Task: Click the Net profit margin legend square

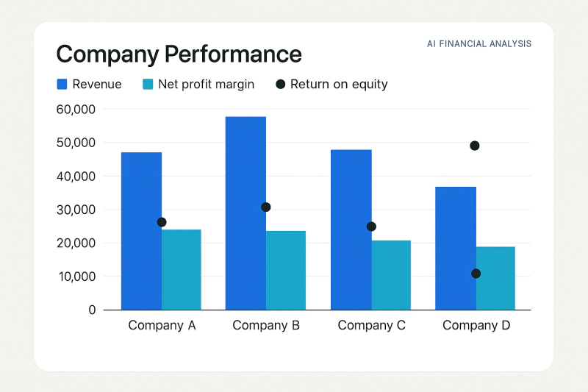Action: click(x=148, y=84)
